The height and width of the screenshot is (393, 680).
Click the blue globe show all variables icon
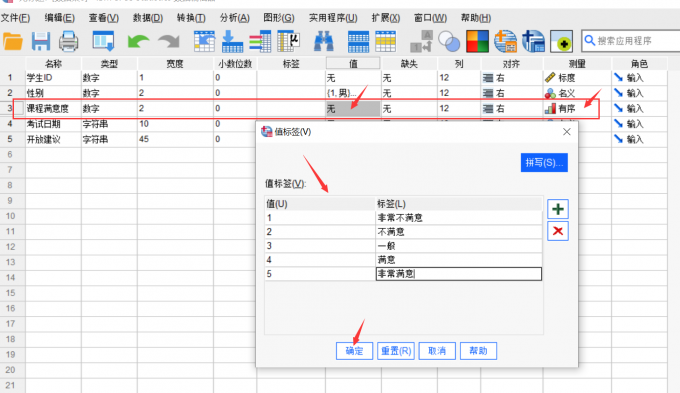point(533,42)
